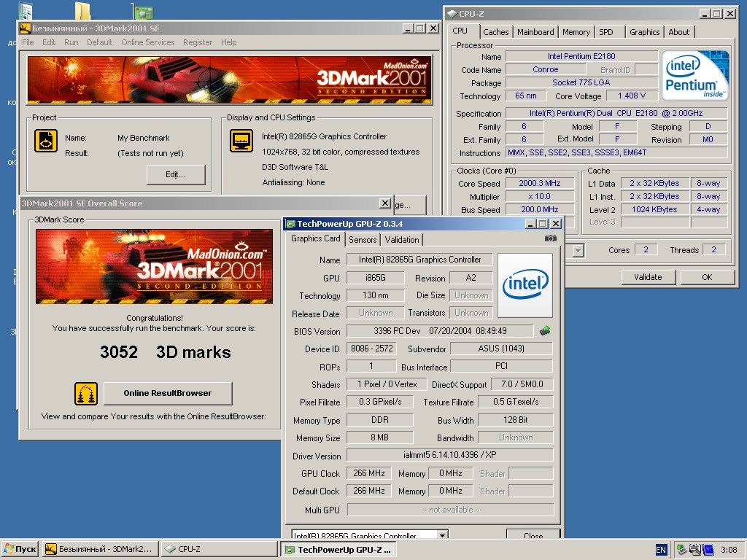Switch to SPD tab in CPU-Z
This screenshot has width=747, height=560.
[606, 32]
